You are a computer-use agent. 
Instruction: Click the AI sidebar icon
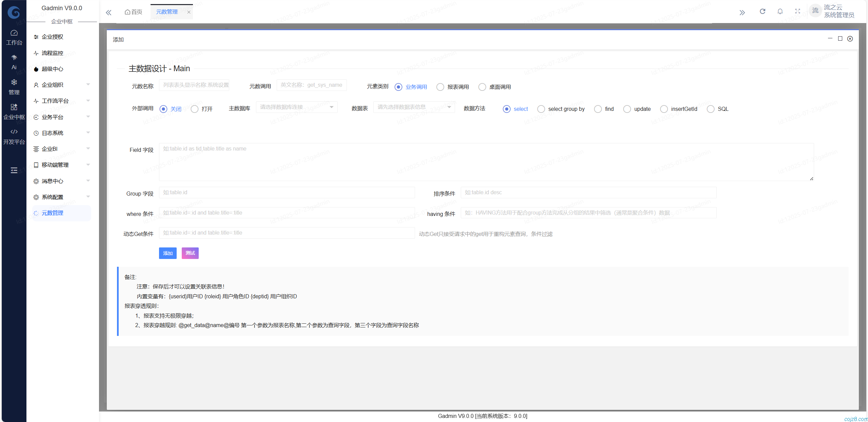14,62
